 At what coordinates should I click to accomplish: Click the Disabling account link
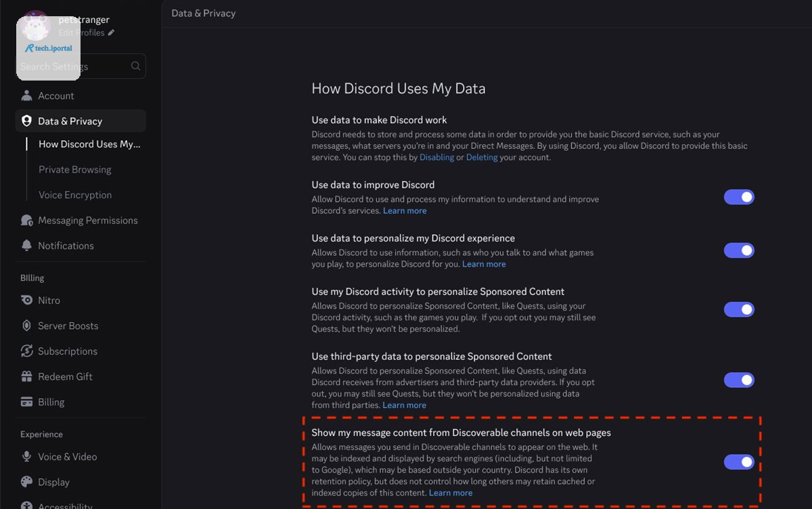coord(437,157)
